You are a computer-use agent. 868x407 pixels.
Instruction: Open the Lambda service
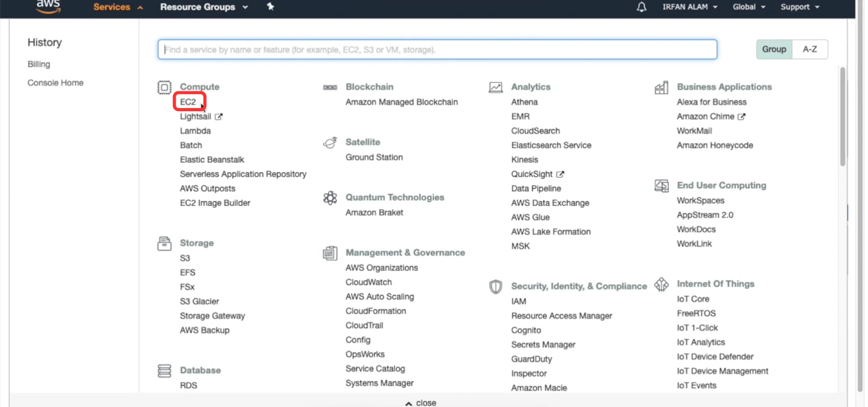point(195,131)
